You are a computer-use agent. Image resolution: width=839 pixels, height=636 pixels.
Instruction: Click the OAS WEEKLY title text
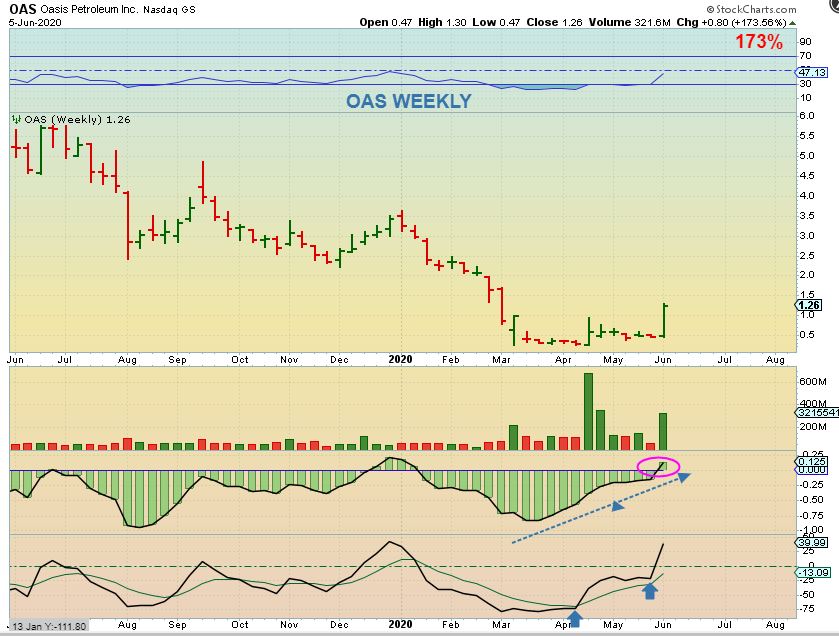click(409, 101)
